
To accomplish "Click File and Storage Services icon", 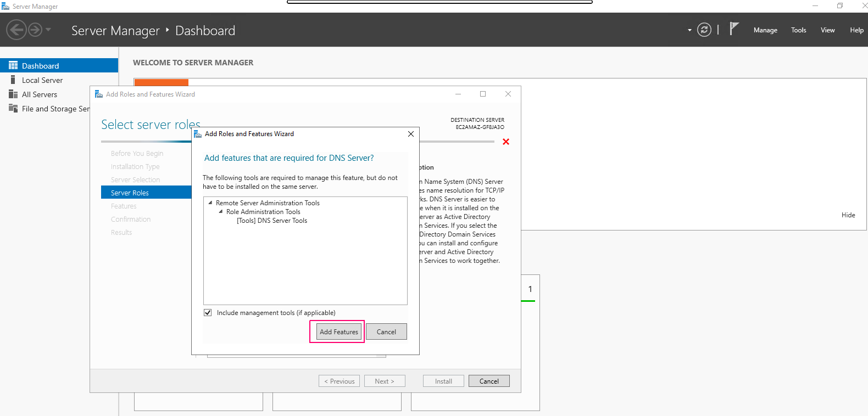I will (13, 108).
